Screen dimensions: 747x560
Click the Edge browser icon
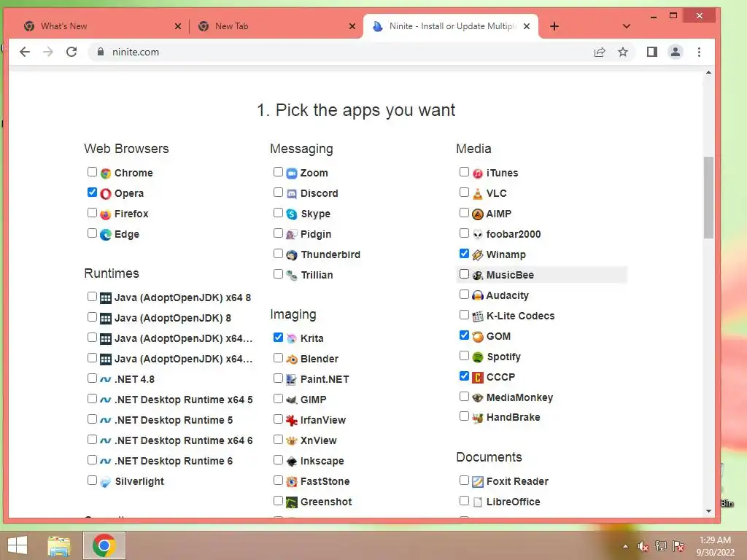[106, 235]
